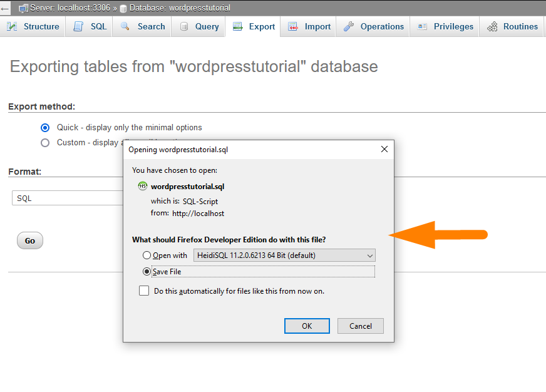
Task: Choose the Custom export method radio
Action: point(45,143)
